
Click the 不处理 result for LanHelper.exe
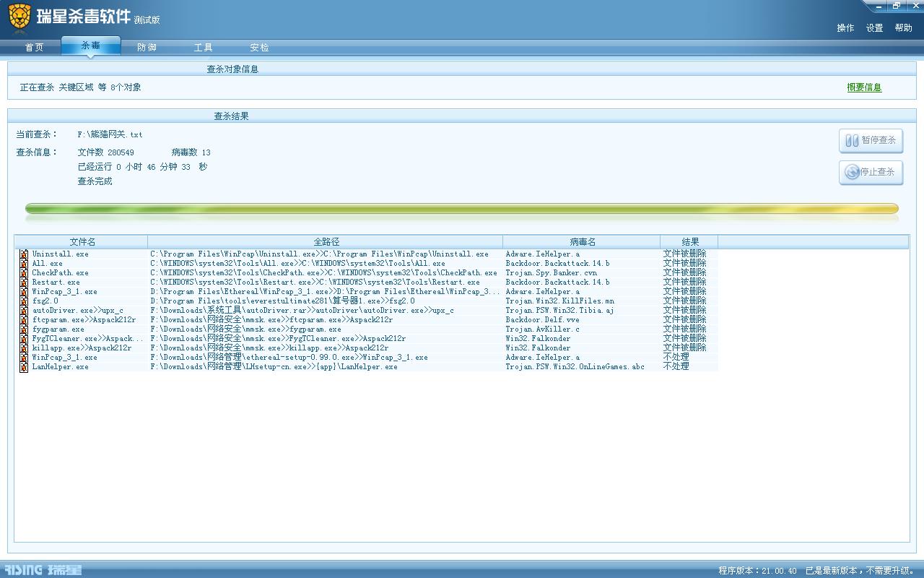676,367
